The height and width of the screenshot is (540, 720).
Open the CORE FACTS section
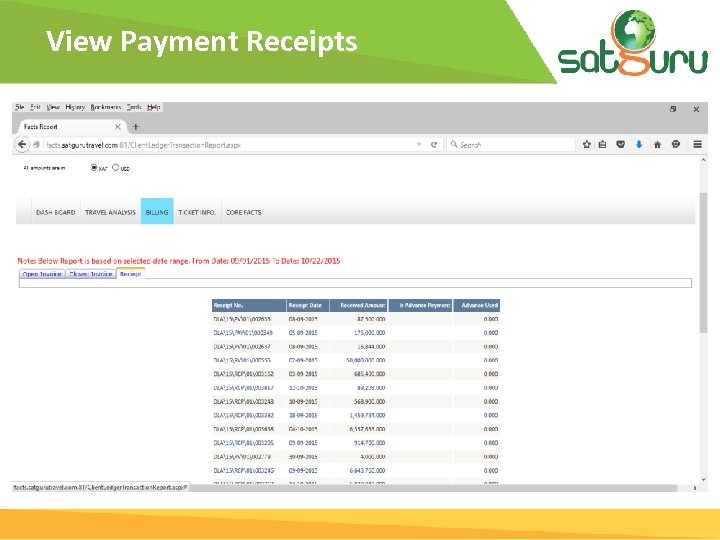244,212
